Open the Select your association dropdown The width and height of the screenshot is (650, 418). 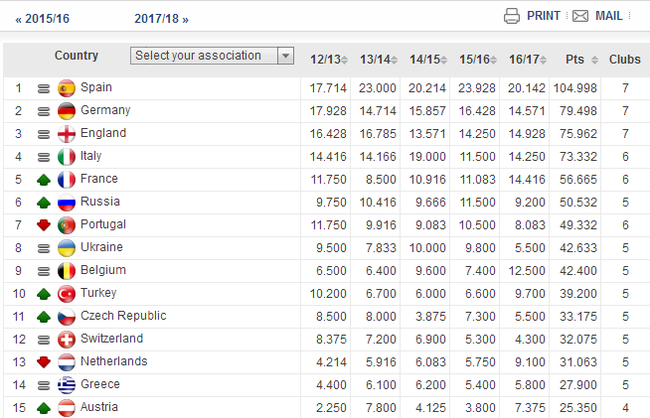click(x=212, y=56)
